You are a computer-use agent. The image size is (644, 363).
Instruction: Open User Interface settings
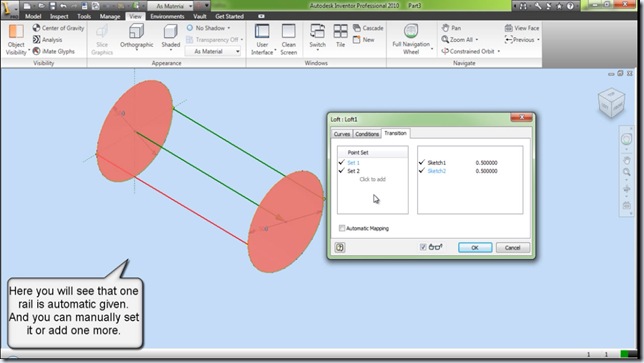tap(262, 40)
